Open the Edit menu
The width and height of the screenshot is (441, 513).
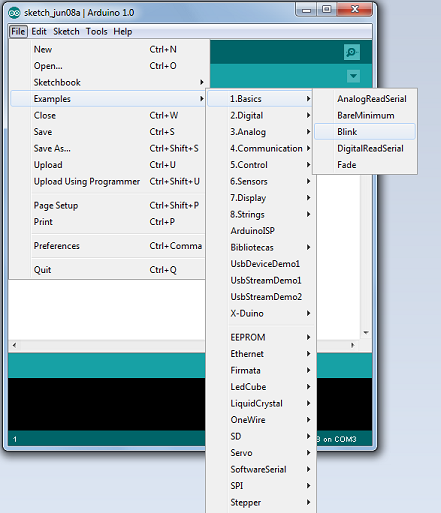tap(39, 32)
